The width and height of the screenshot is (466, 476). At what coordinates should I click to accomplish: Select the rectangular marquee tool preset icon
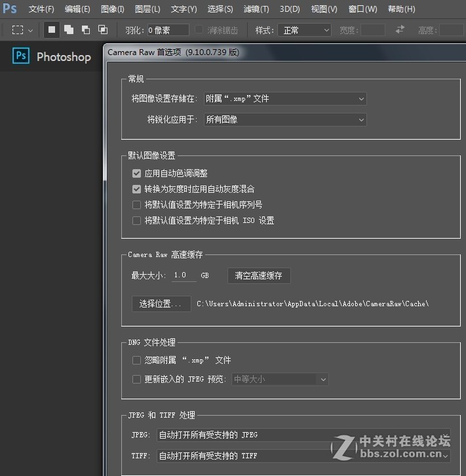click(18, 30)
